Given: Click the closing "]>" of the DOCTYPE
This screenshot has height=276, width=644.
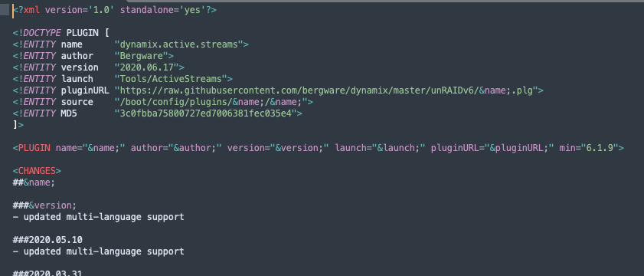Looking at the screenshot, I should pyautogui.click(x=18, y=125).
